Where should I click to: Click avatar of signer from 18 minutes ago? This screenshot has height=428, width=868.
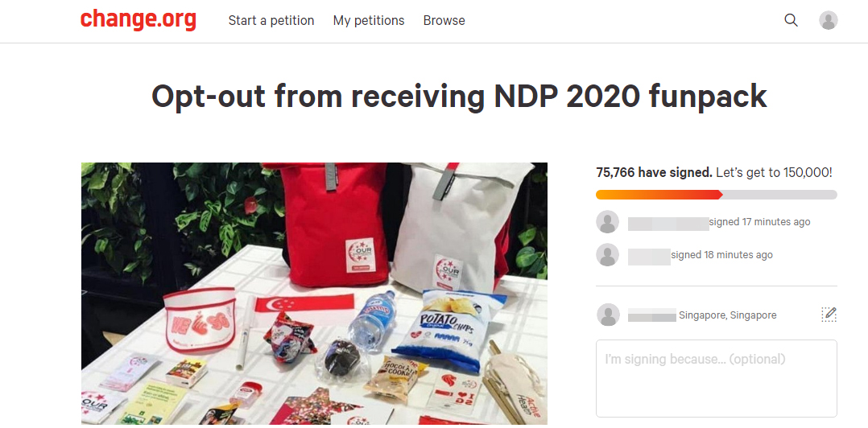pyautogui.click(x=607, y=255)
